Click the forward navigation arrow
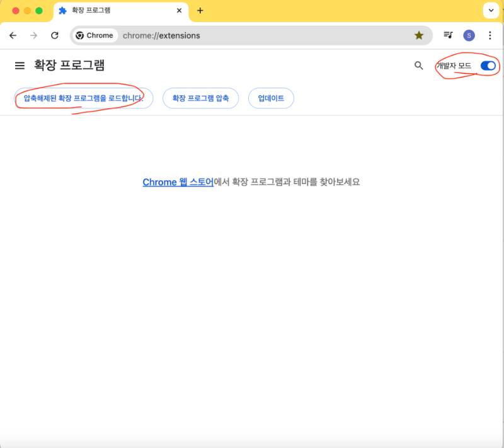The image size is (504, 448). point(34,35)
